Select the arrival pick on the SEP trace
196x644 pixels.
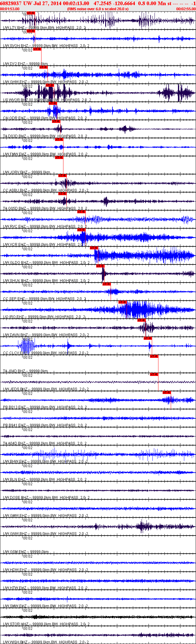click(107, 284)
